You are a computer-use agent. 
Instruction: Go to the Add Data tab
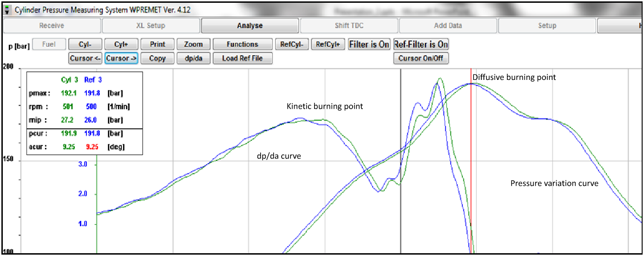448,26
